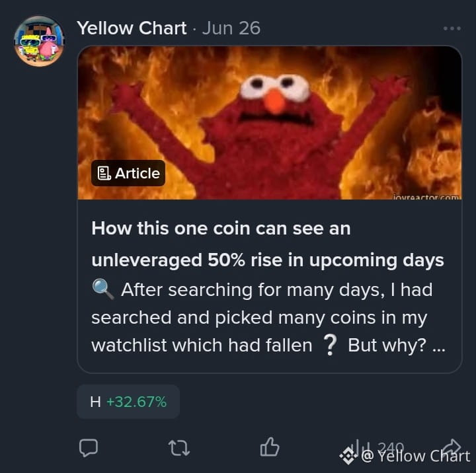The width and height of the screenshot is (476, 473).
Task: Open the comment reply icon
Action: [x=89, y=447]
